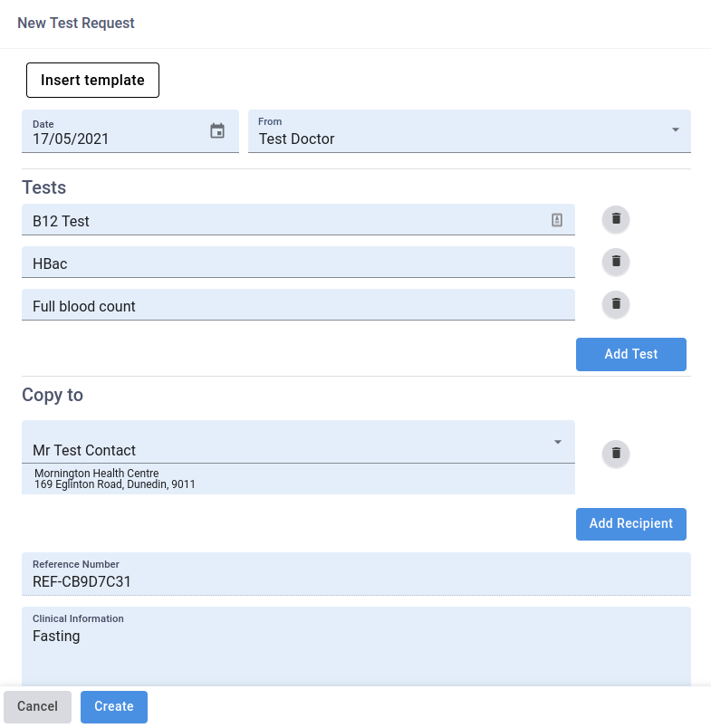Create the new test request
Image resolution: width=711 pixels, height=728 pixels.
[114, 706]
